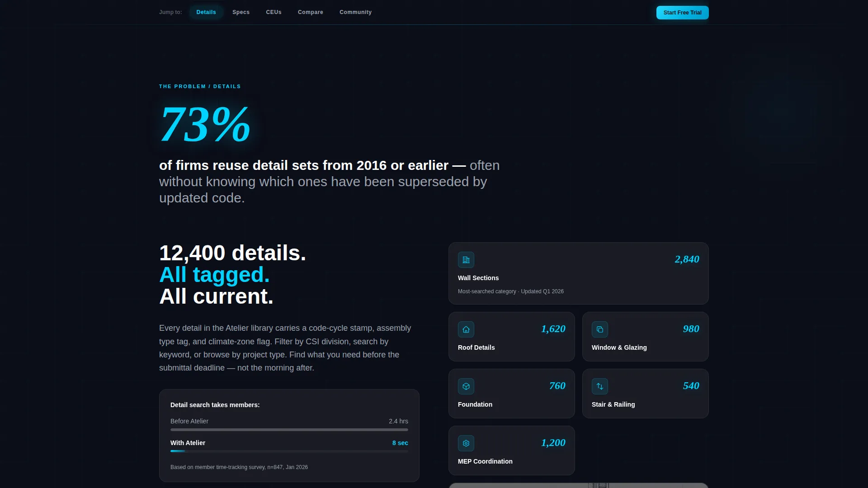Screen dimensions: 868x488
Task: Click the 'All current.' heading line
Action: click(x=216, y=296)
